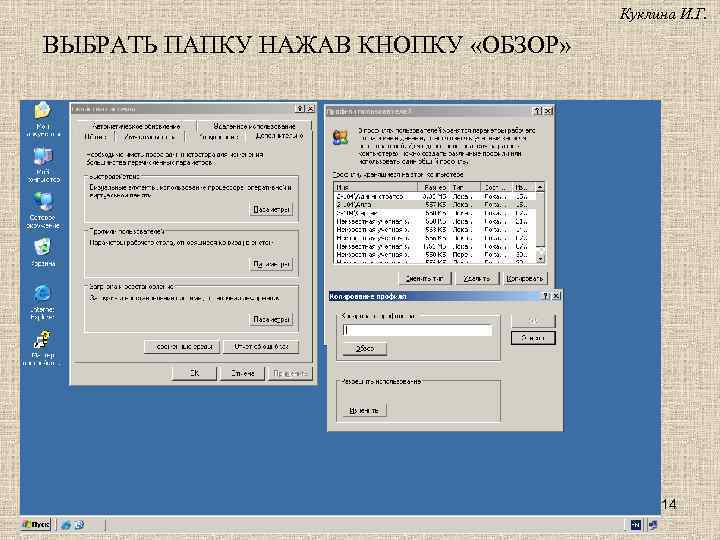
Task: Click Изменить under Разрешить использование
Action: pos(365,410)
